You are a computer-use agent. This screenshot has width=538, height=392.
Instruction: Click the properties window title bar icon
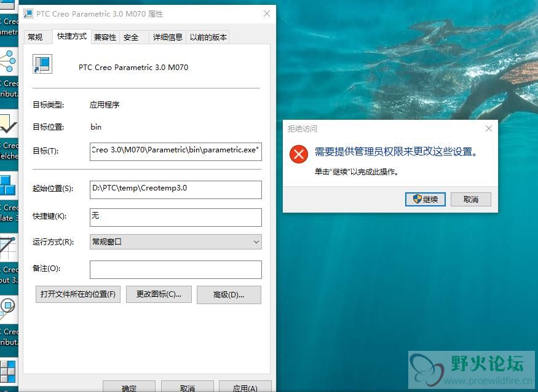(28, 14)
